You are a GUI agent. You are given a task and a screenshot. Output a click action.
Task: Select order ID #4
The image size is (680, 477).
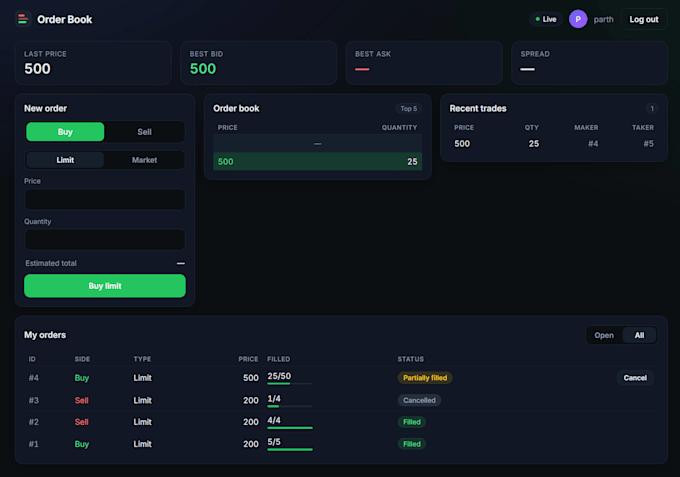pos(33,378)
